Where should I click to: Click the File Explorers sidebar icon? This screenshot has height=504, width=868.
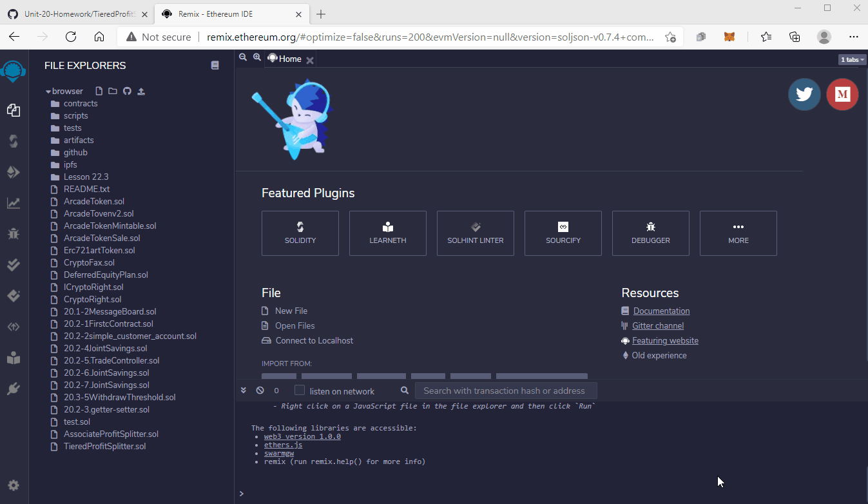[x=14, y=110]
